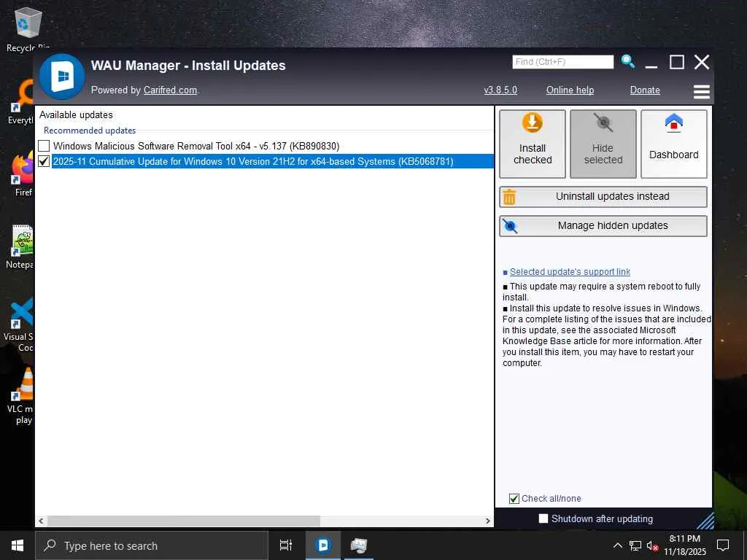Click the taskbar search box
Screen dimensions: 747x560
152,545
